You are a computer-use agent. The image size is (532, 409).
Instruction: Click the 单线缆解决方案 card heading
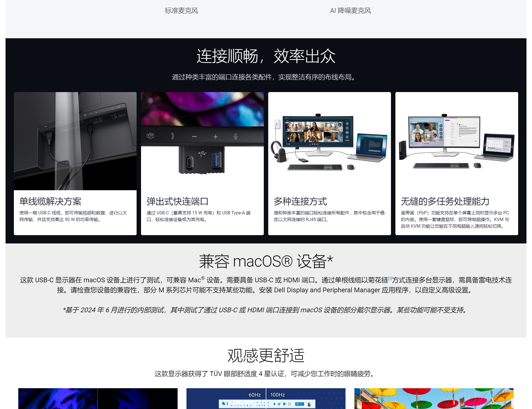pos(50,201)
